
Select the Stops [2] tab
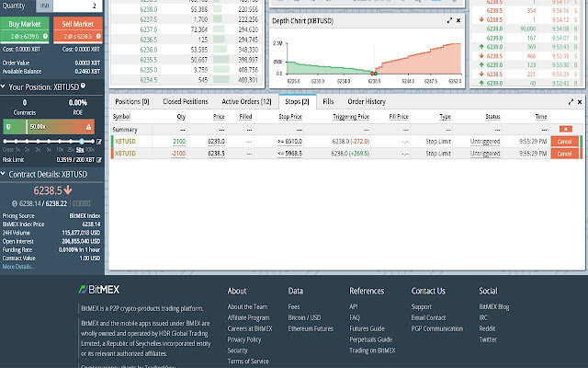(298, 101)
